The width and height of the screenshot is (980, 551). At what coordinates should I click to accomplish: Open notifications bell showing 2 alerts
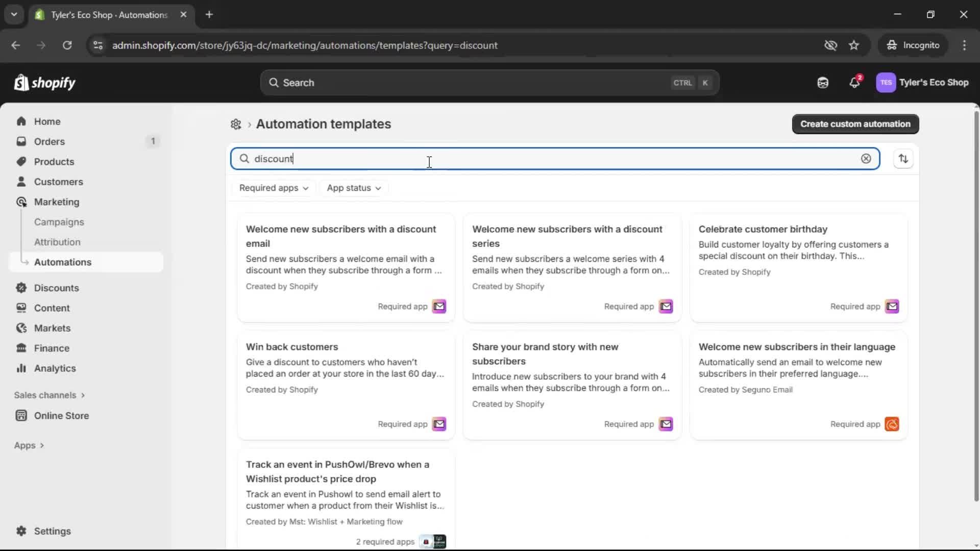click(854, 82)
